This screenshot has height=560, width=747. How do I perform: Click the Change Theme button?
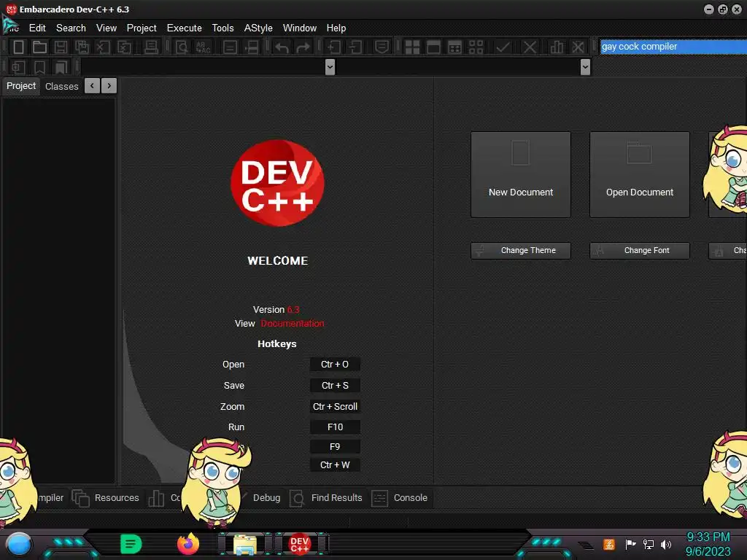click(521, 251)
